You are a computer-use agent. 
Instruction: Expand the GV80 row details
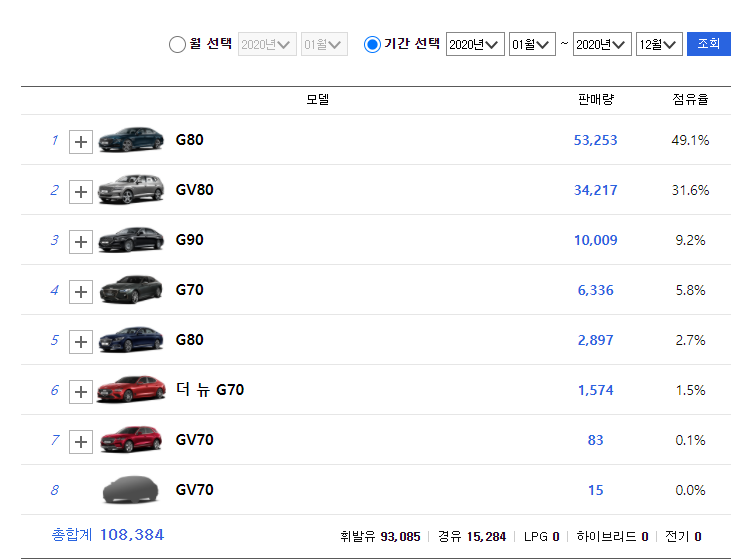[81, 192]
